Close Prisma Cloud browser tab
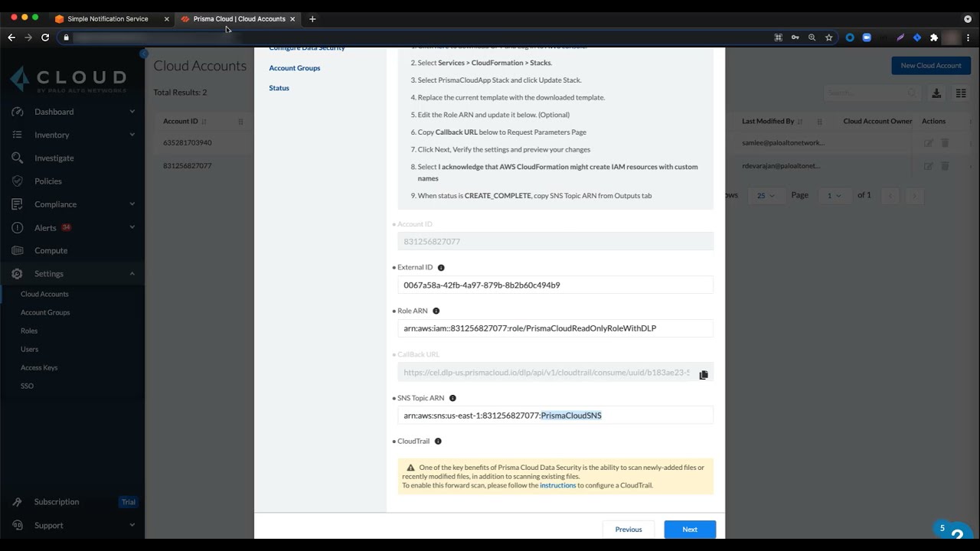This screenshot has height=551, width=980. pyautogui.click(x=292, y=18)
